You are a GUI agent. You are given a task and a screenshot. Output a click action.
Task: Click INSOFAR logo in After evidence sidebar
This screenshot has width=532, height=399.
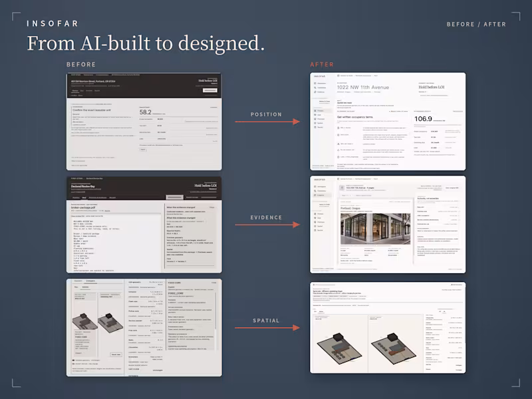[320, 180]
